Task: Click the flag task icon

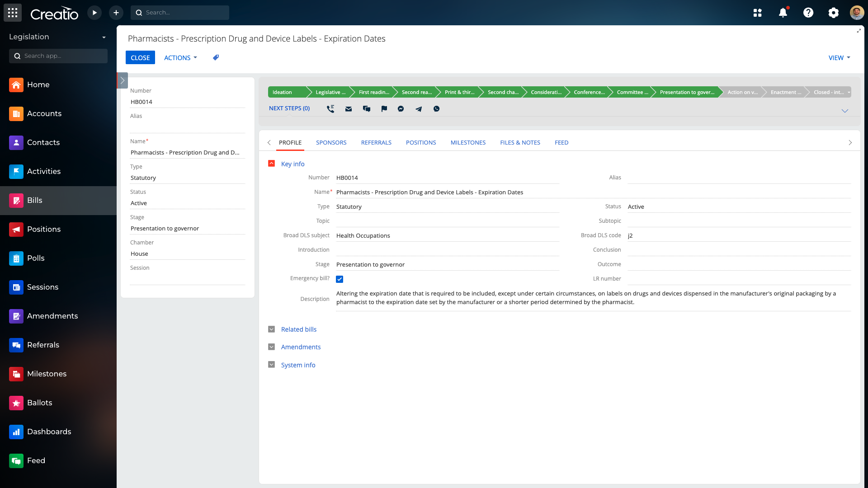Action: pos(384,109)
